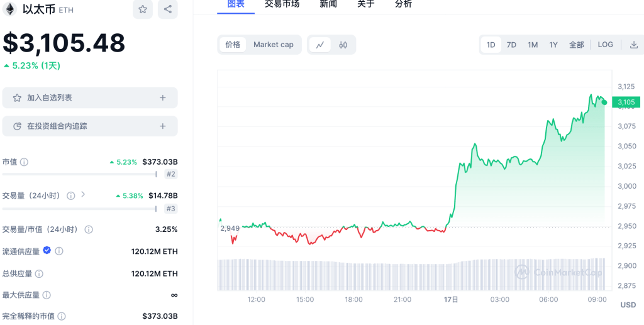
Task: Click info icon next to 最大供应量
Action: click(47, 295)
